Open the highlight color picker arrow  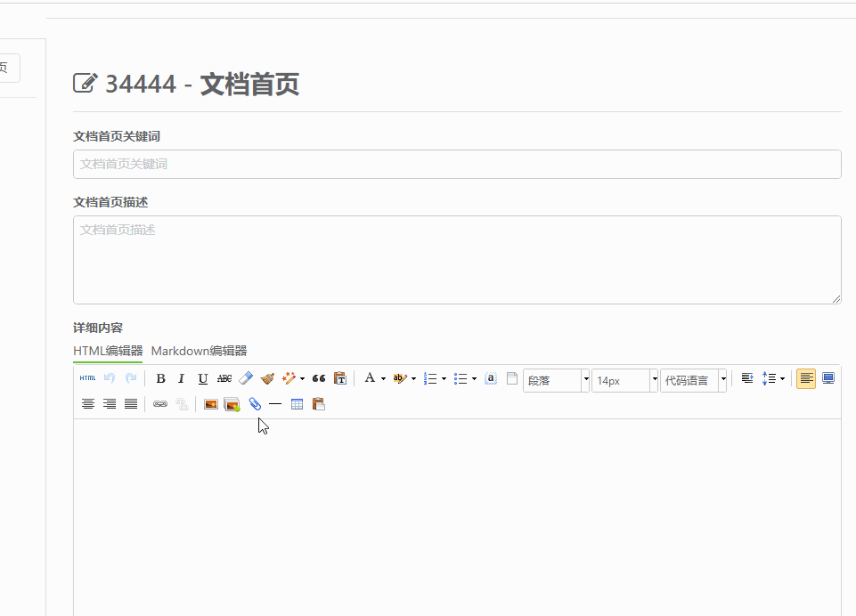pos(414,378)
